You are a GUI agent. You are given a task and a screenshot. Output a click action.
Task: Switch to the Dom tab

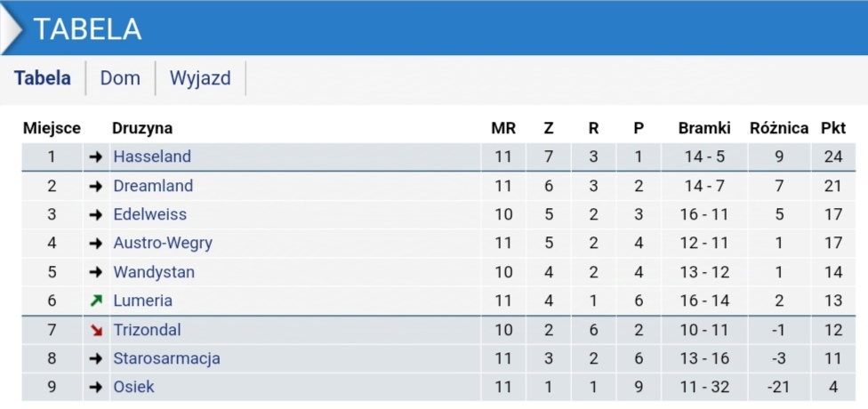[x=120, y=78]
